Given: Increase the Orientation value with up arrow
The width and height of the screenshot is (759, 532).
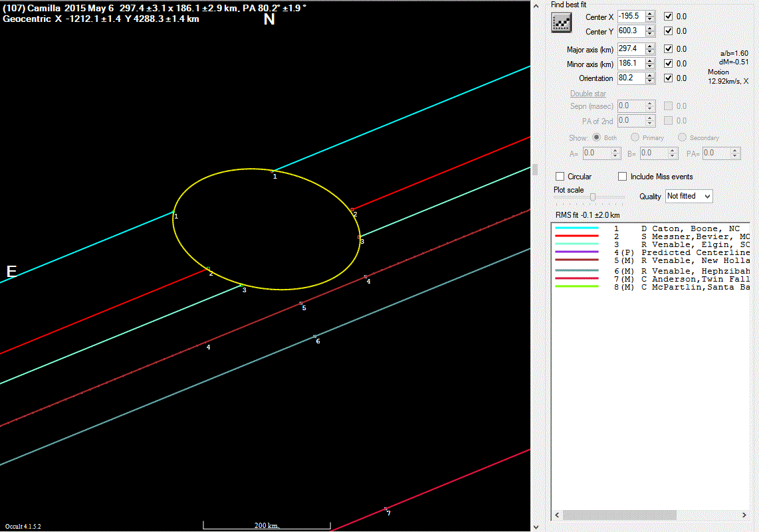Looking at the screenshot, I should pos(650,75).
